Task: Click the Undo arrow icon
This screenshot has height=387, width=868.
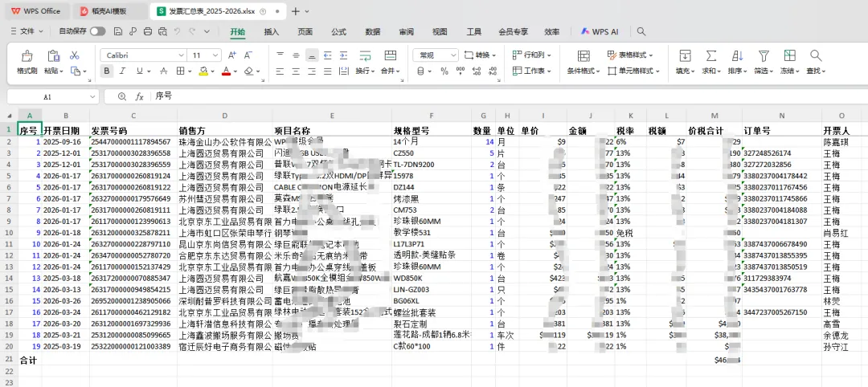Action: (177, 31)
